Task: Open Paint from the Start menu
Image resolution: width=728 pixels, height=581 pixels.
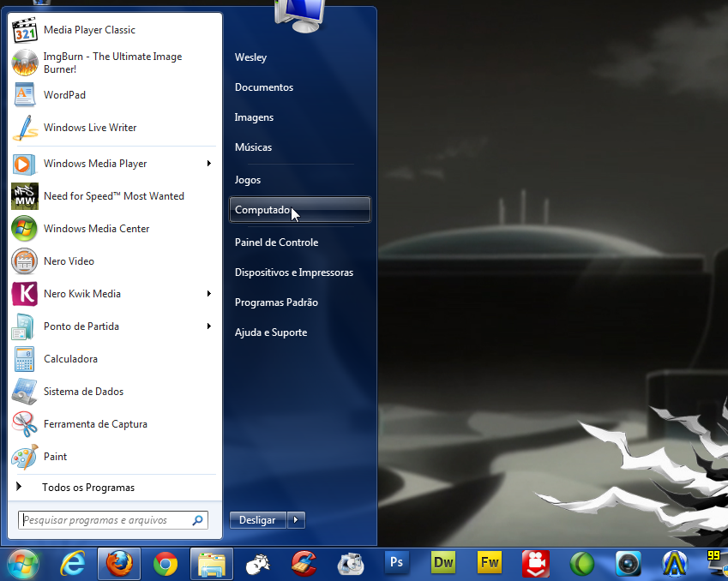Action: pos(55,457)
